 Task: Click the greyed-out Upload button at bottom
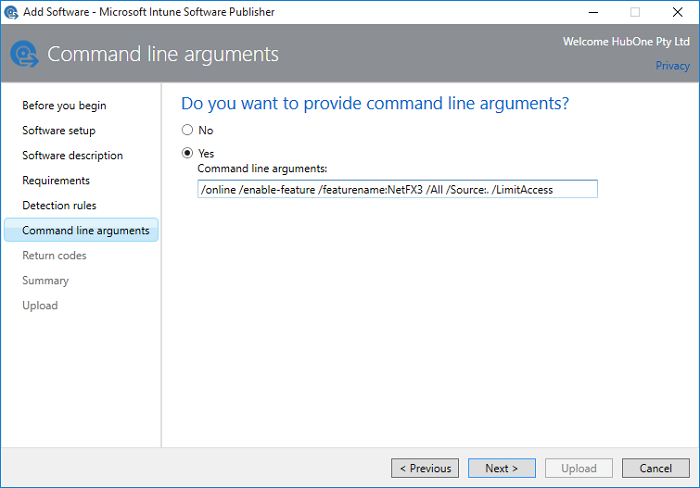click(579, 468)
